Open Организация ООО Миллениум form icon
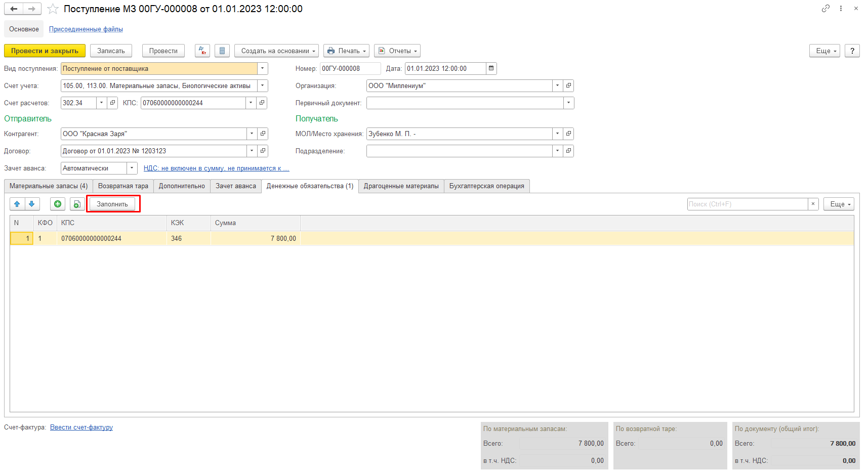Screen dimensions: 868x472 click(568, 85)
